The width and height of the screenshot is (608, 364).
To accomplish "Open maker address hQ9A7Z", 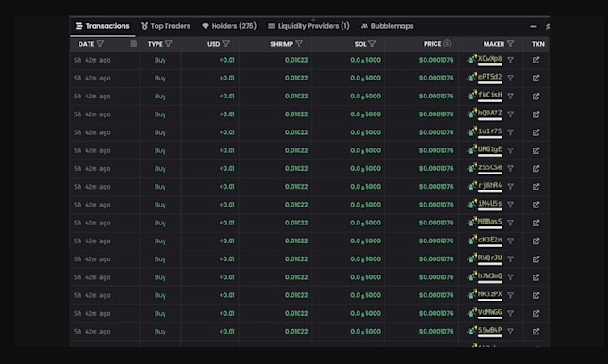I will pyautogui.click(x=490, y=114).
